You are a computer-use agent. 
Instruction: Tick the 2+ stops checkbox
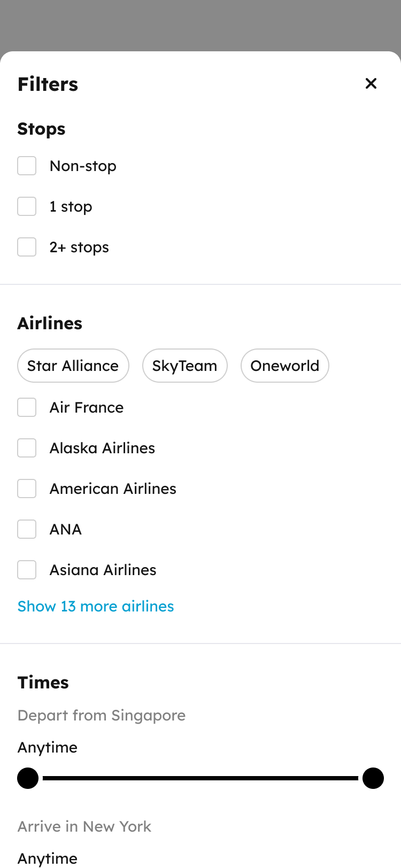(27, 247)
